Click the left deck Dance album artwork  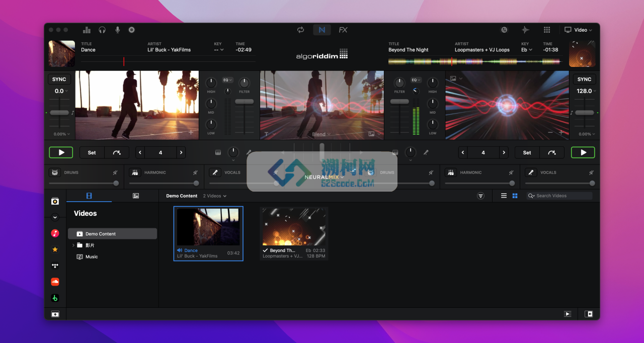(62, 54)
